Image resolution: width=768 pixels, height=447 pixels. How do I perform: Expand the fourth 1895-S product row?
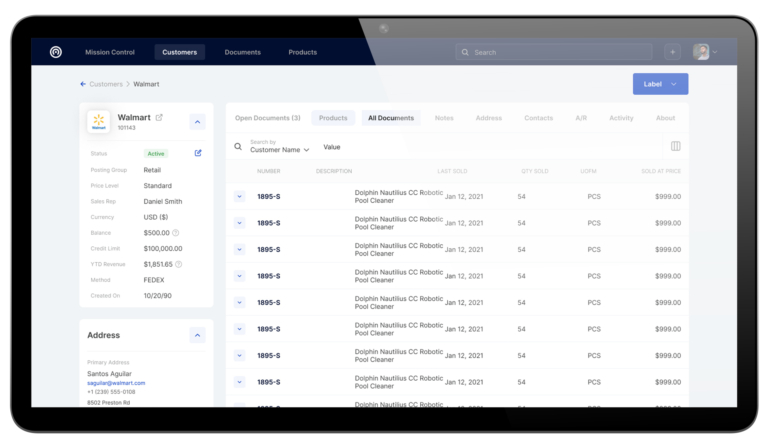pyautogui.click(x=240, y=276)
